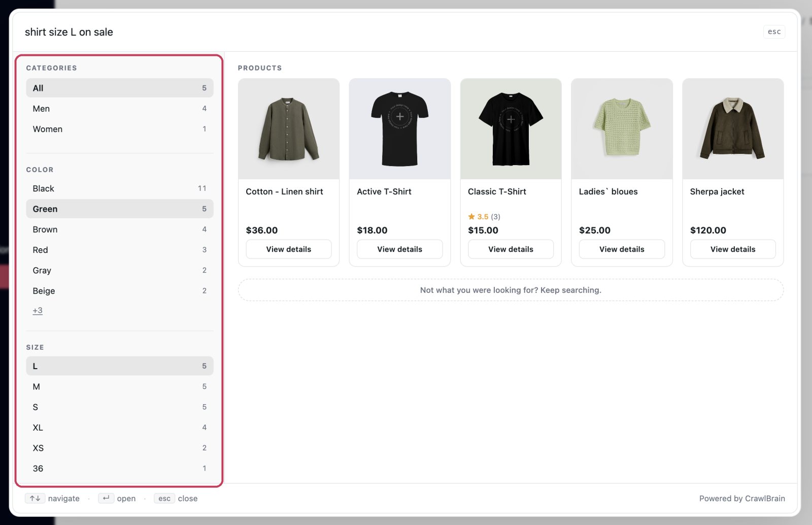Select size XS filter
The width and height of the screenshot is (812, 525).
coord(119,448)
